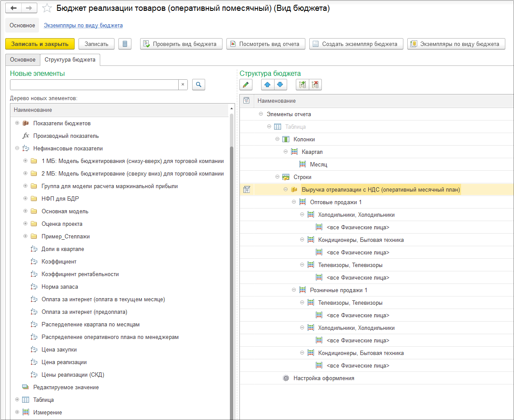Click the delete element icon with red cross
514x420 pixels.
[x=315, y=85]
